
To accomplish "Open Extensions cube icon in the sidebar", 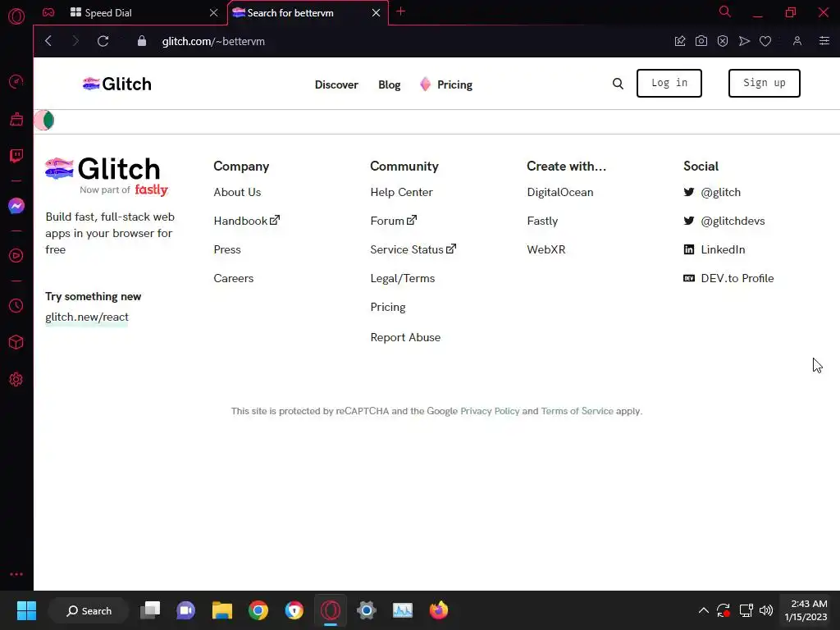I will [16, 342].
